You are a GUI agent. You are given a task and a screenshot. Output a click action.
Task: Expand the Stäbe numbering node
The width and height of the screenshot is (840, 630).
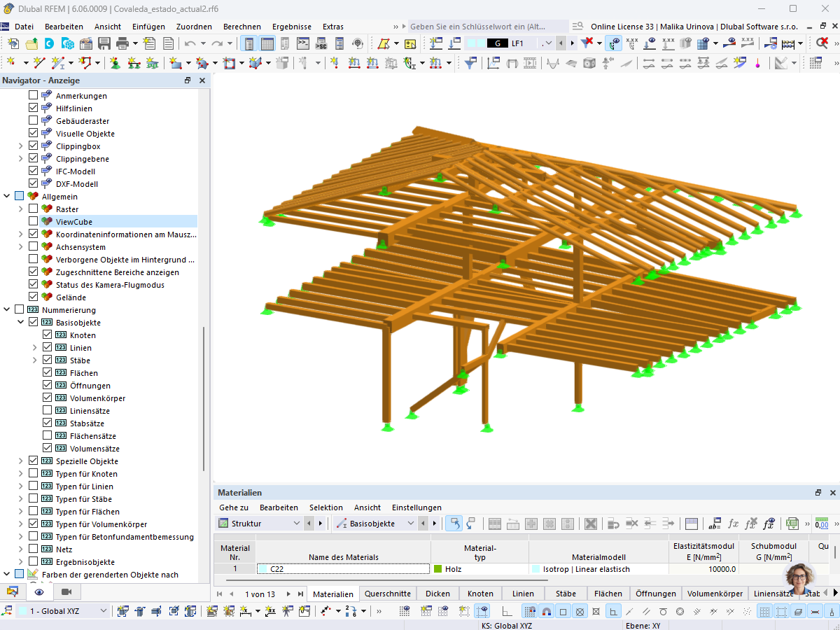click(35, 360)
